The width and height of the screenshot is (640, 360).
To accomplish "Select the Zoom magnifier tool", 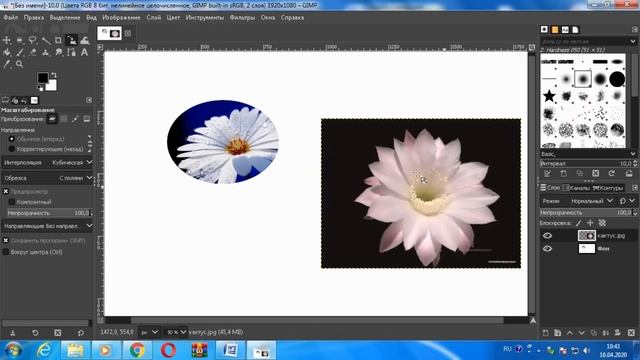I will pyautogui.click(x=20, y=64).
